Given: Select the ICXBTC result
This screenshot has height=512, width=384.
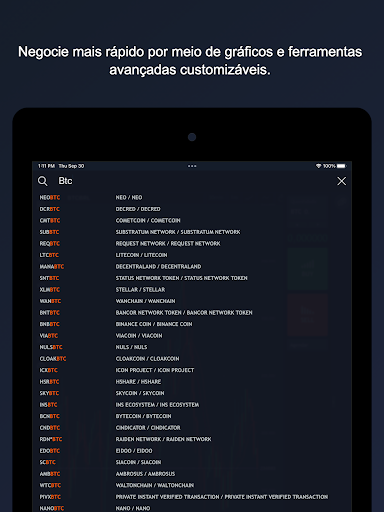Looking at the screenshot, I should tap(48, 370).
